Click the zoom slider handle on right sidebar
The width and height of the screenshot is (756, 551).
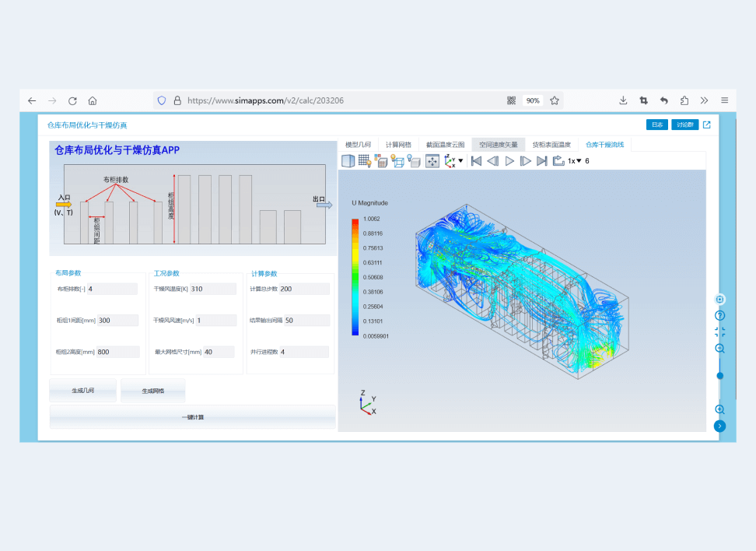719,376
